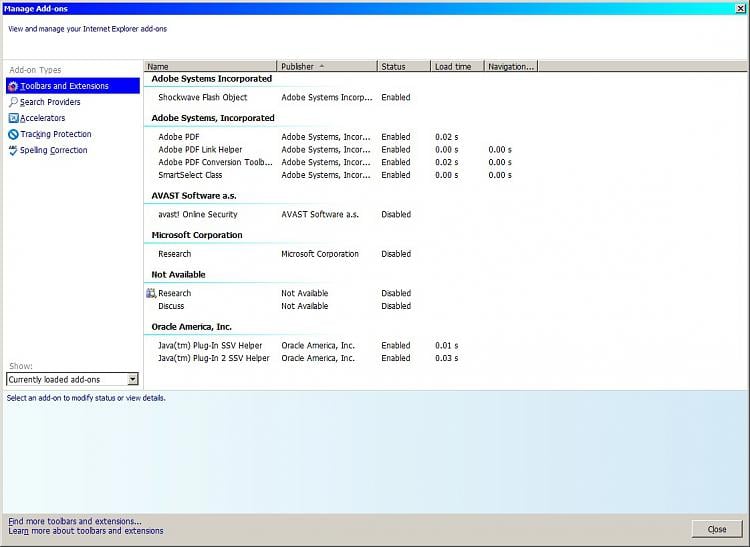Select the Research add-on from Microsoft Corporation
The image size is (750, 547).
[x=174, y=254]
